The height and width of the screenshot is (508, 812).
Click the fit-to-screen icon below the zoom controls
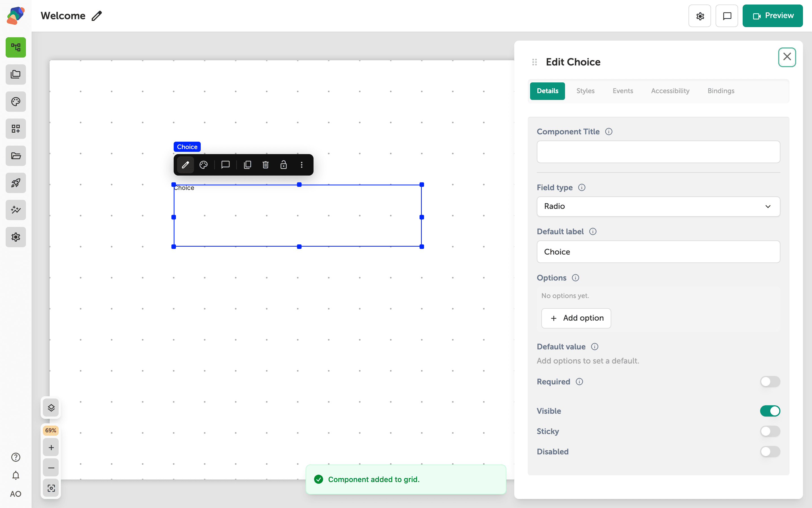(51, 488)
